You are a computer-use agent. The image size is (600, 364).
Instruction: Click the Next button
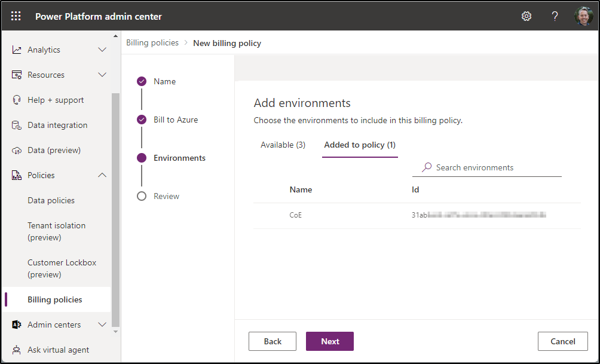tap(330, 341)
